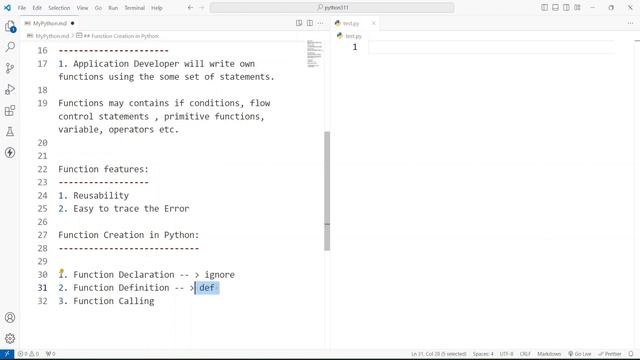Open the Help menu
This screenshot has height=360, width=640.
point(157,8)
